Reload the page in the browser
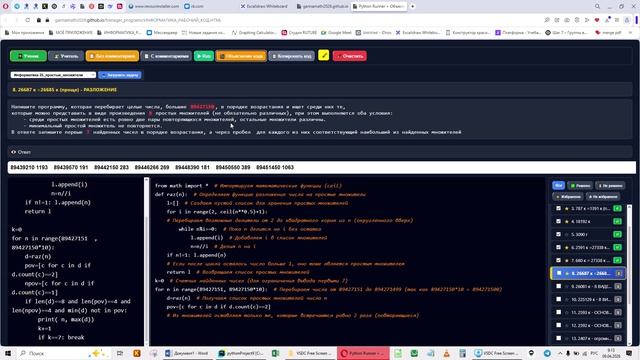This screenshot has height=360, width=640. [28, 20]
